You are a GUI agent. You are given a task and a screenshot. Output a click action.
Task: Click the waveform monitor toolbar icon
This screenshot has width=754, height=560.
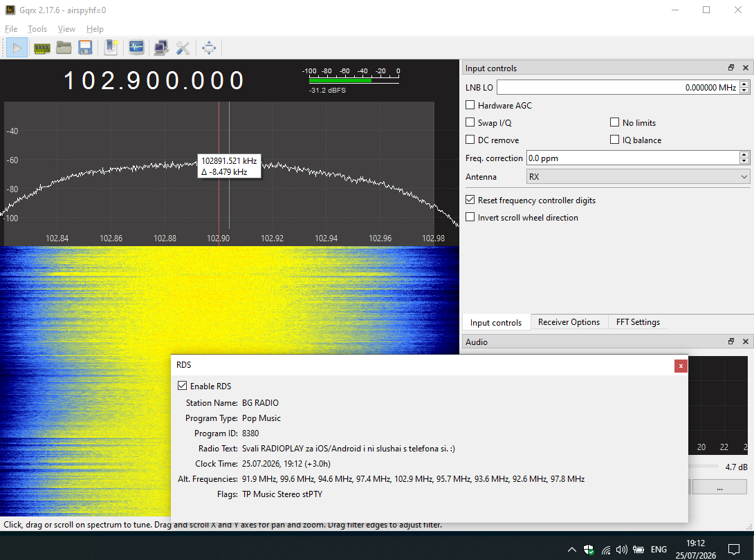click(x=136, y=48)
